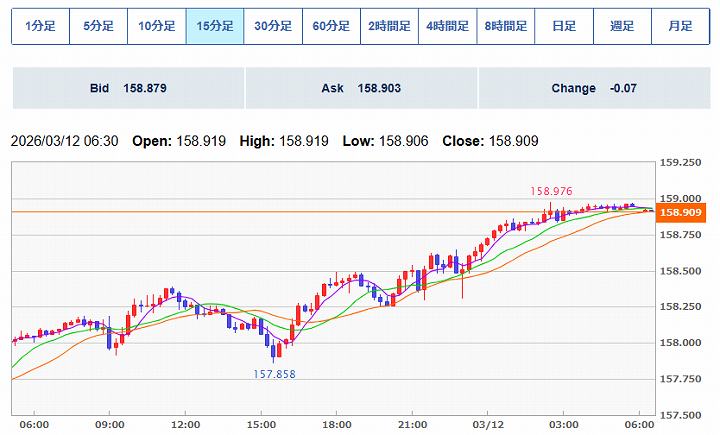
Task: Click the 158.976 high price marker
Action: [x=550, y=190]
